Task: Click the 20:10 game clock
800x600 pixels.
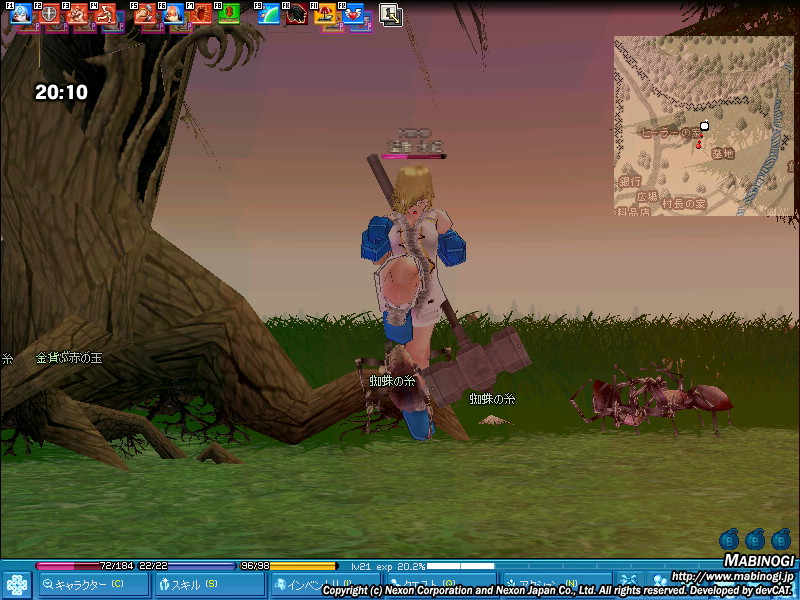Action: coord(61,92)
